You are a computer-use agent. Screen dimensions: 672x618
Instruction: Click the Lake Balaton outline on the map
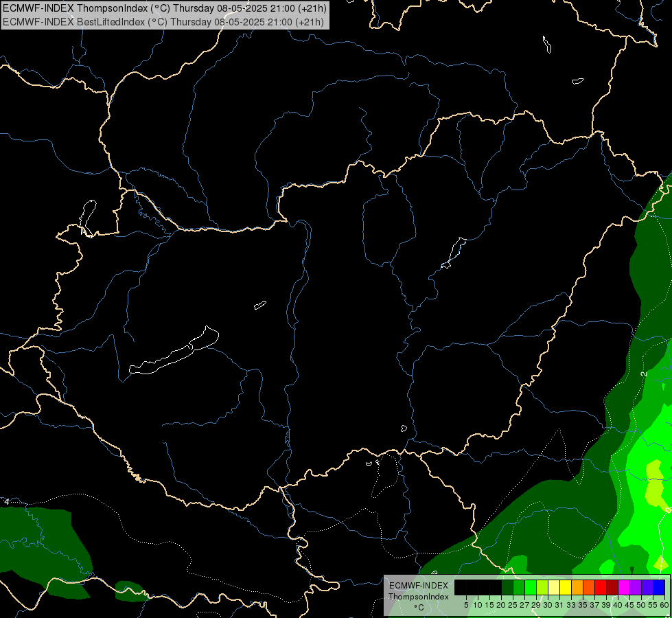174,352
